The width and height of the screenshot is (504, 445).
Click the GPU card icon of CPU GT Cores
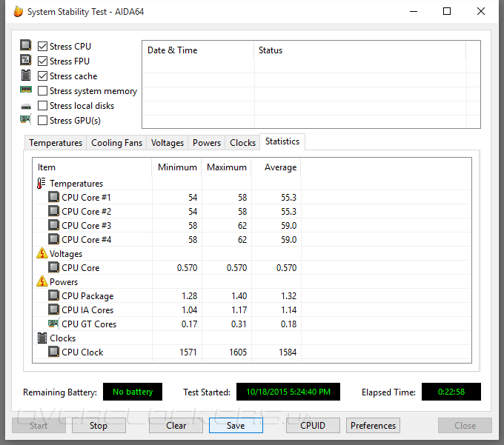pyautogui.click(x=53, y=324)
